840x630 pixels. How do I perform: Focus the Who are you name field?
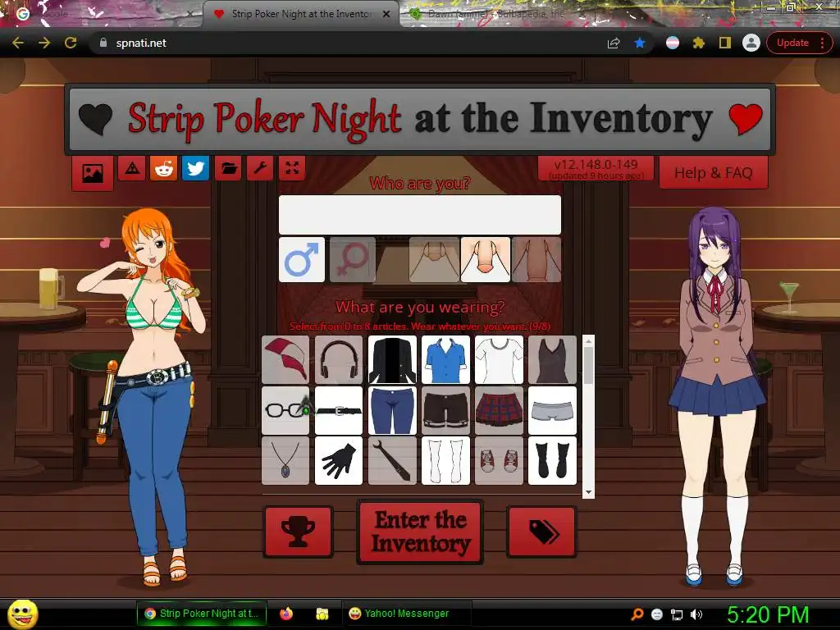pos(420,215)
